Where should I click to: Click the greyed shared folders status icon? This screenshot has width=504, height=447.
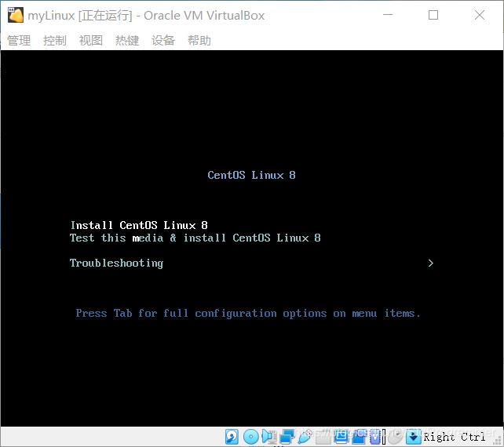pos(323,437)
